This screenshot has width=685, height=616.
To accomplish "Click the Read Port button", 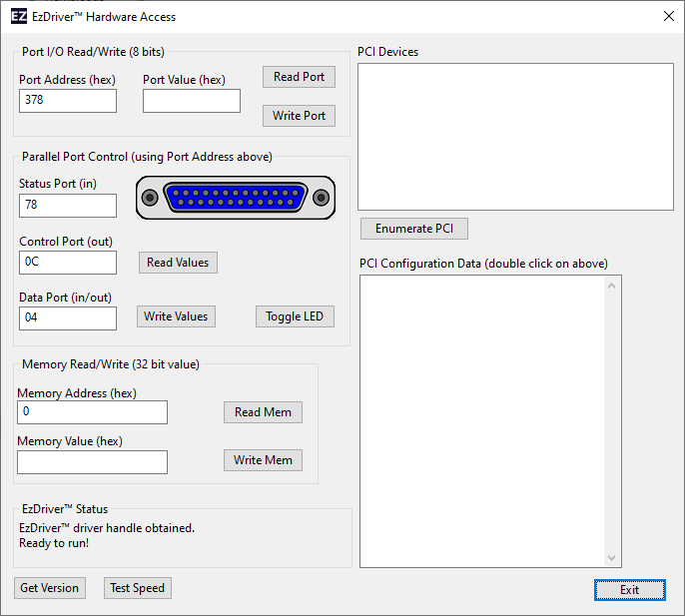I will coord(299,77).
